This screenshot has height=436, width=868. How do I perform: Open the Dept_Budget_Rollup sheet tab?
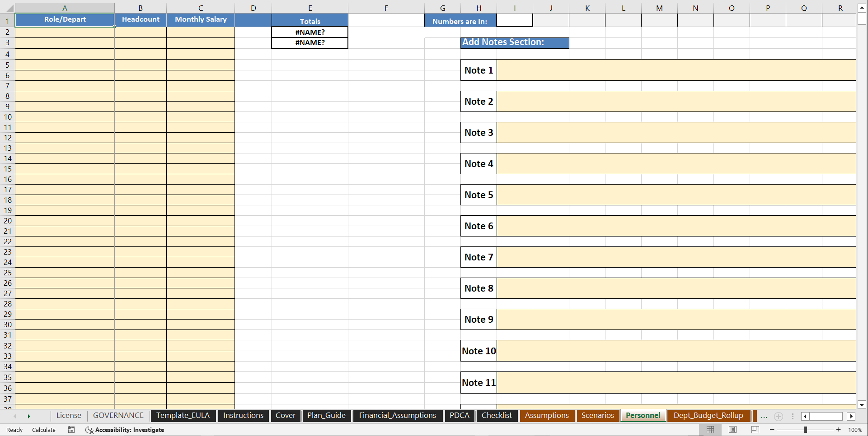708,416
